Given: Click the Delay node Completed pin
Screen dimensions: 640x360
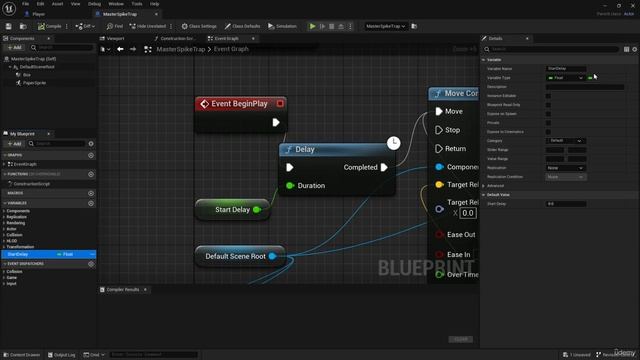Looking at the screenshot, I should click(384, 167).
